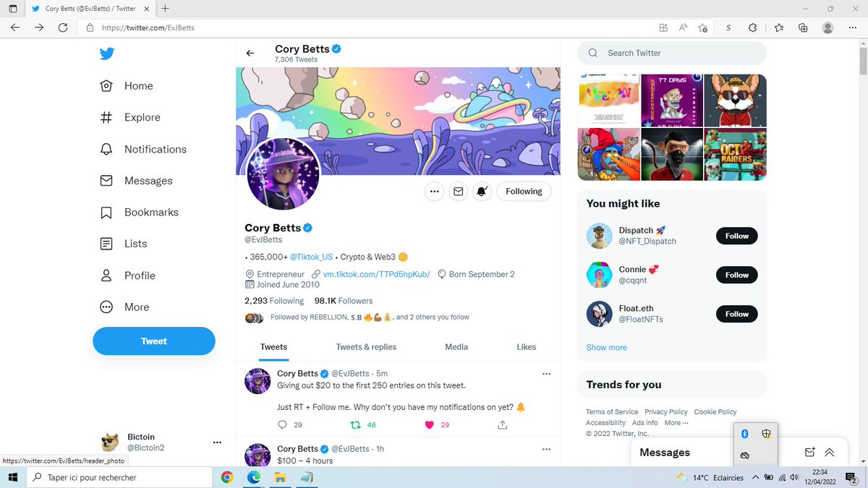Open the browser profile avatar icon

pyautogui.click(x=828, y=27)
